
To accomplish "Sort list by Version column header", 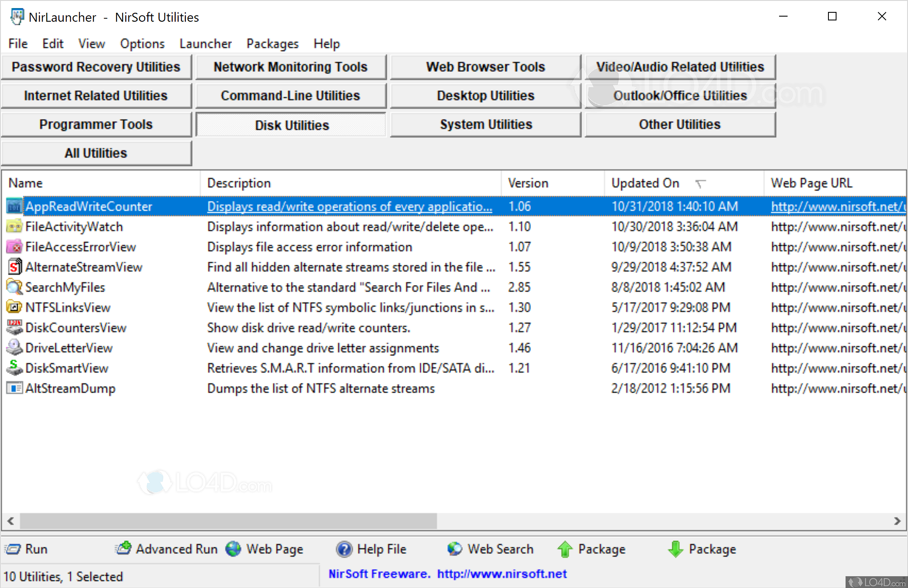I will tap(528, 183).
